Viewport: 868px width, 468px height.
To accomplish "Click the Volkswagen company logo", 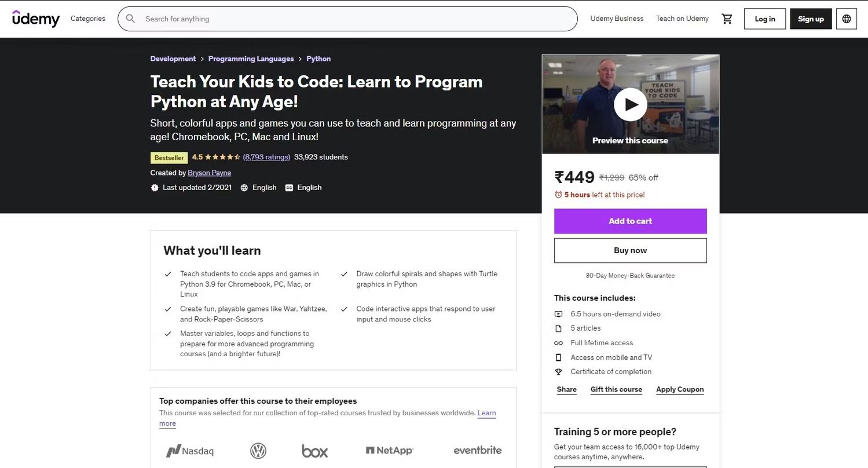I will pos(258,451).
